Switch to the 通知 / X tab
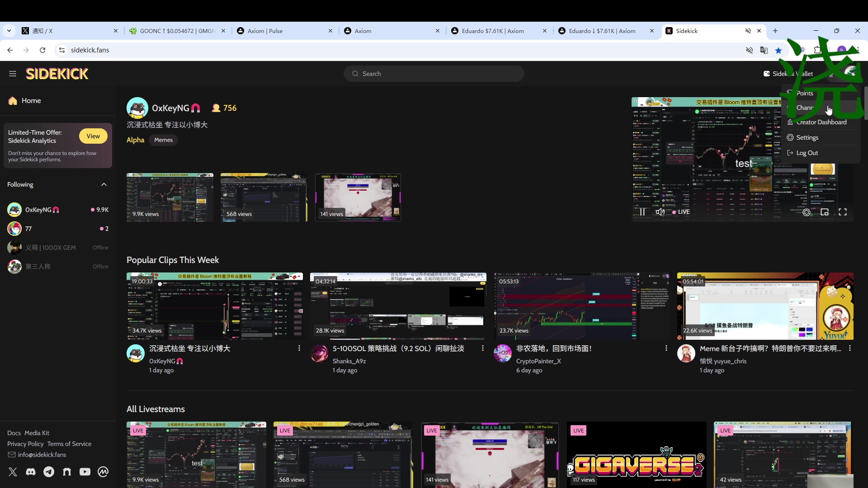 click(69, 31)
